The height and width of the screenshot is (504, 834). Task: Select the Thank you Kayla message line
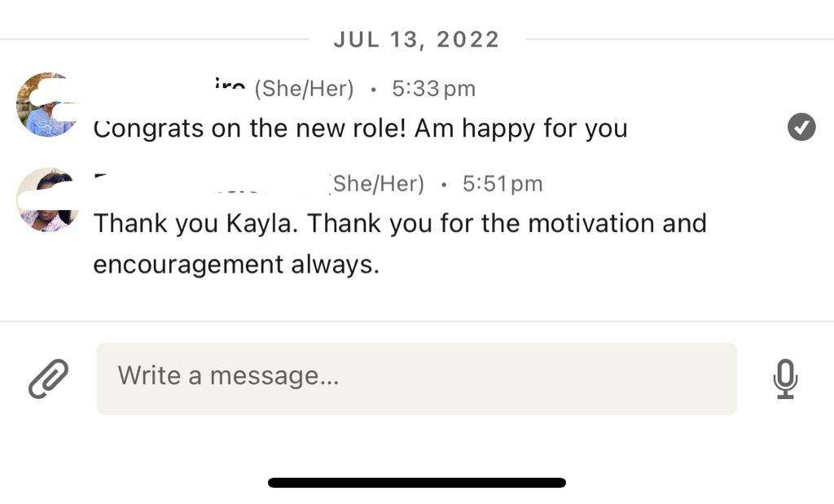pyautogui.click(x=399, y=223)
